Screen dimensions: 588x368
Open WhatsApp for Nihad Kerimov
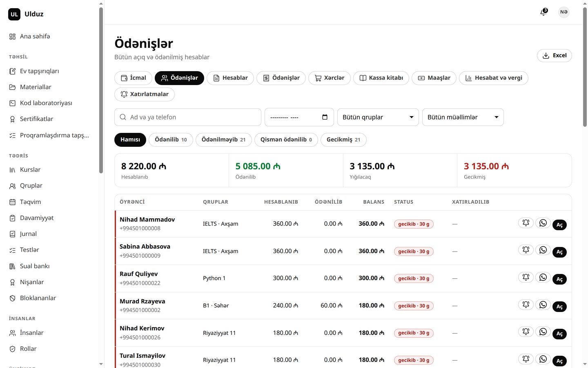(x=543, y=332)
